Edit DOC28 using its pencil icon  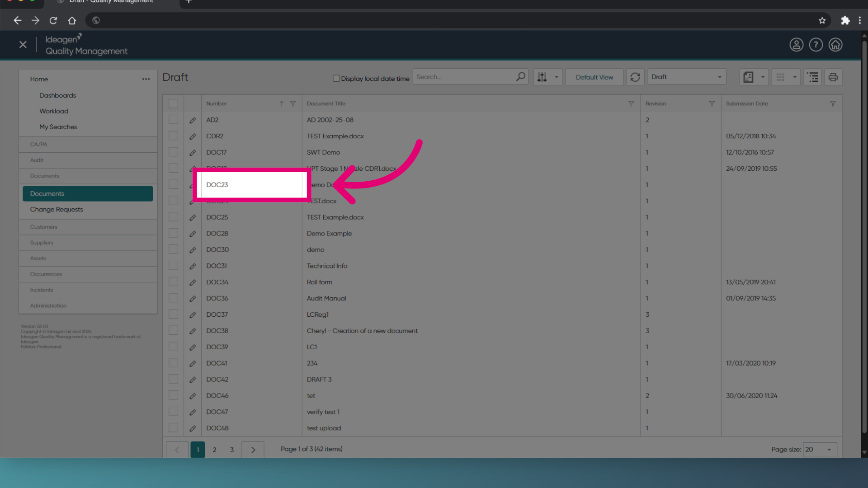[193, 234]
